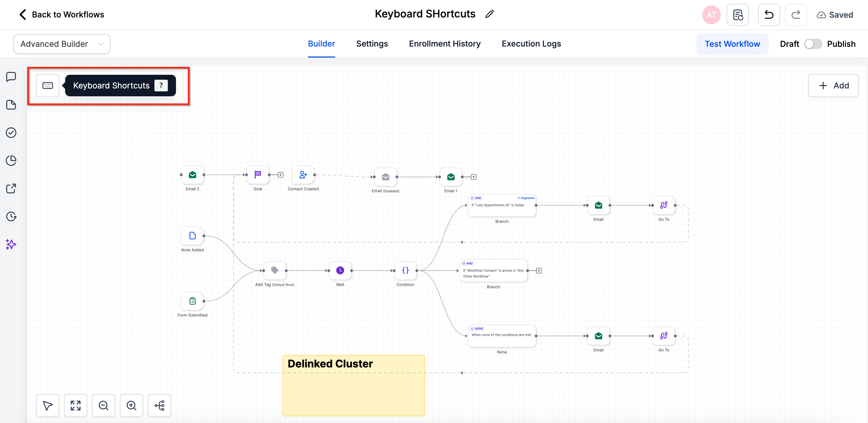This screenshot has width=868, height=423.
Task: Click the keyboard shortcuts icon button
Action: (x=47, y=85)
